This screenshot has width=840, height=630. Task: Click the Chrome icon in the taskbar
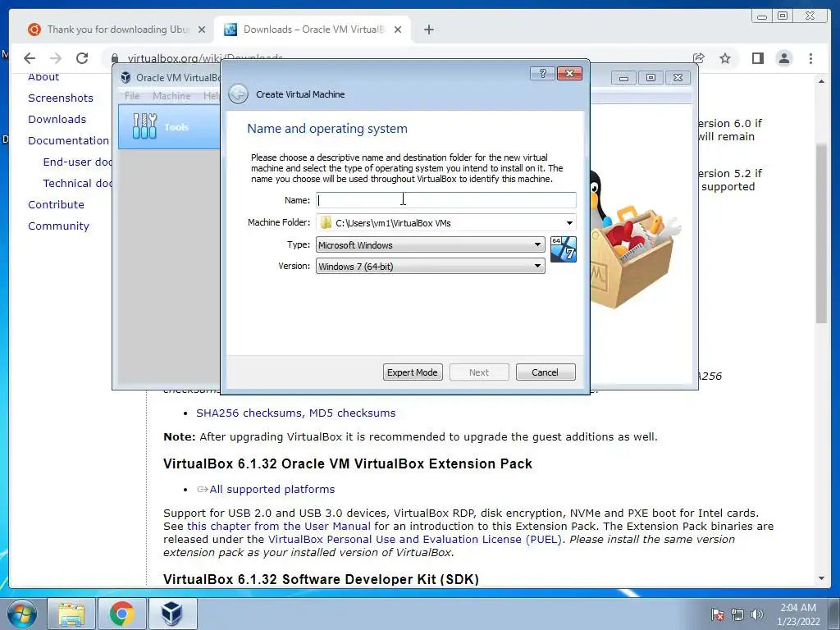[x=121, y=614]
